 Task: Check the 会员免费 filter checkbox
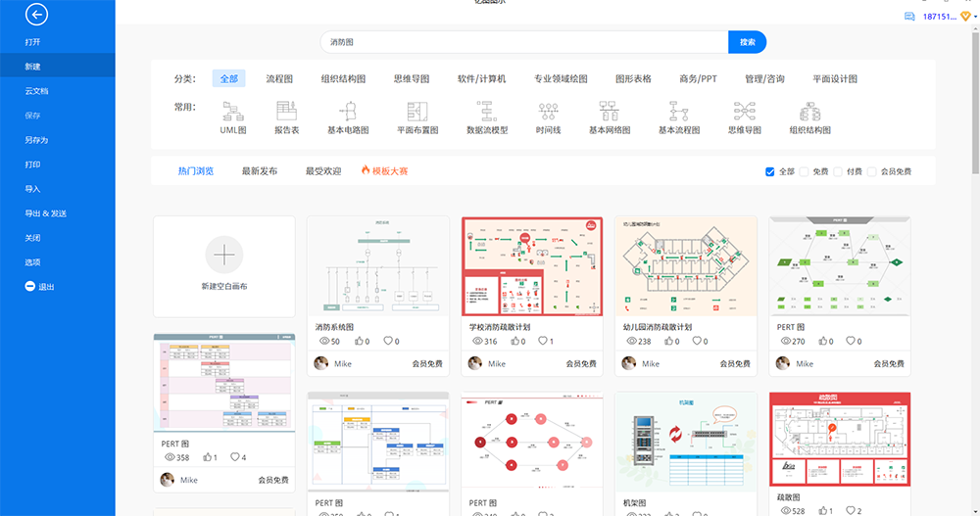tap(872, 171)
